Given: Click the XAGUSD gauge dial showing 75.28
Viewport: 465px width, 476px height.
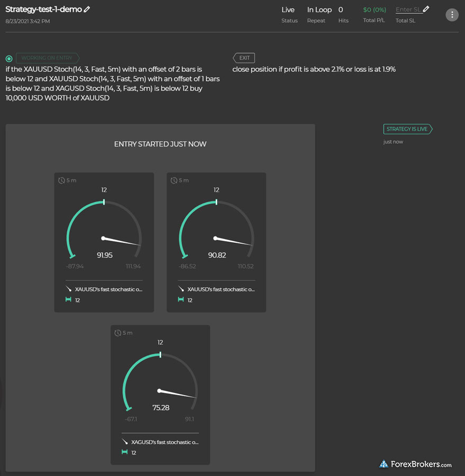Looking at the screenshot, I should tap(160, 383).
